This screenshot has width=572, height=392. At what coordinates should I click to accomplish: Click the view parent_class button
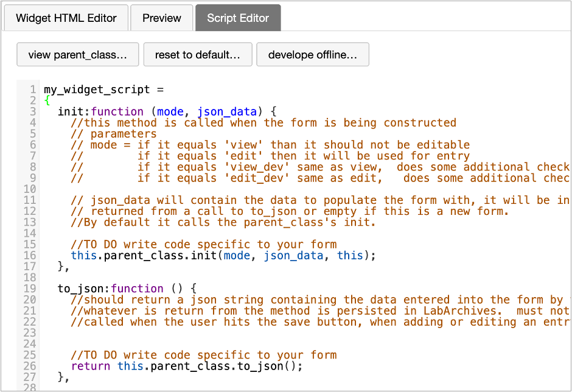click(77, 54)
